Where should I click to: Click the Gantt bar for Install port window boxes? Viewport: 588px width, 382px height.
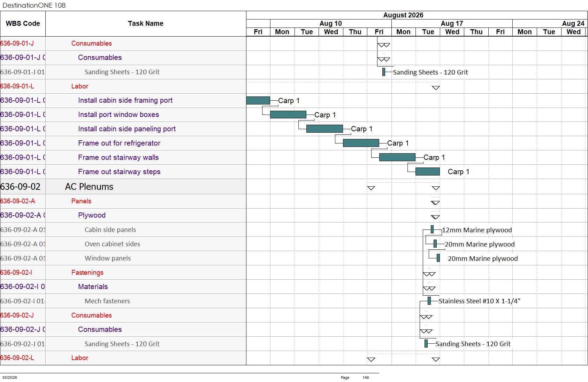pos(288,115)
